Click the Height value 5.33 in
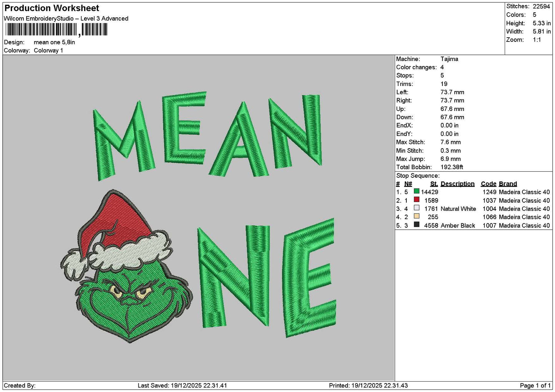 coord(542,23)
